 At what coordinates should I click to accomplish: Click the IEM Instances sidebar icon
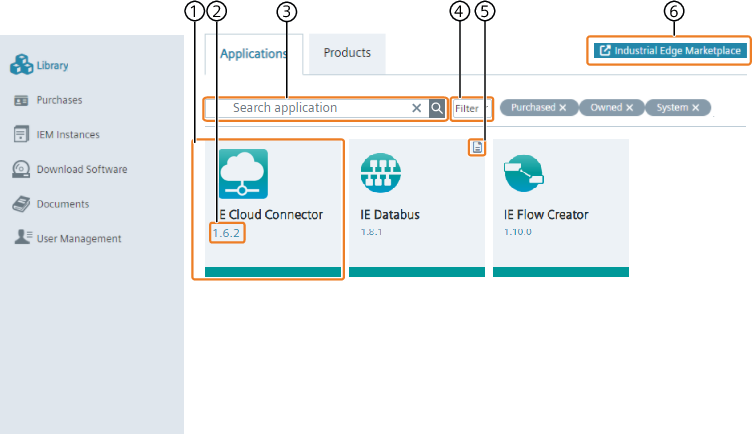[21, 135]
